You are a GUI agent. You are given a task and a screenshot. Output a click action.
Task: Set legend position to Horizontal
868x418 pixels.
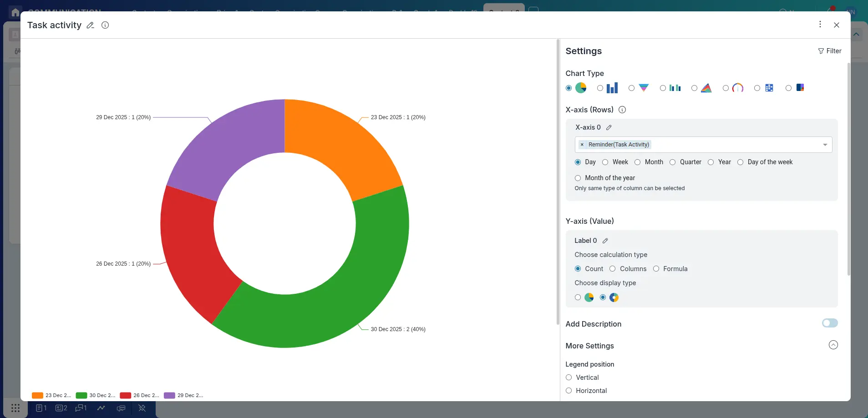coord(569,390)
